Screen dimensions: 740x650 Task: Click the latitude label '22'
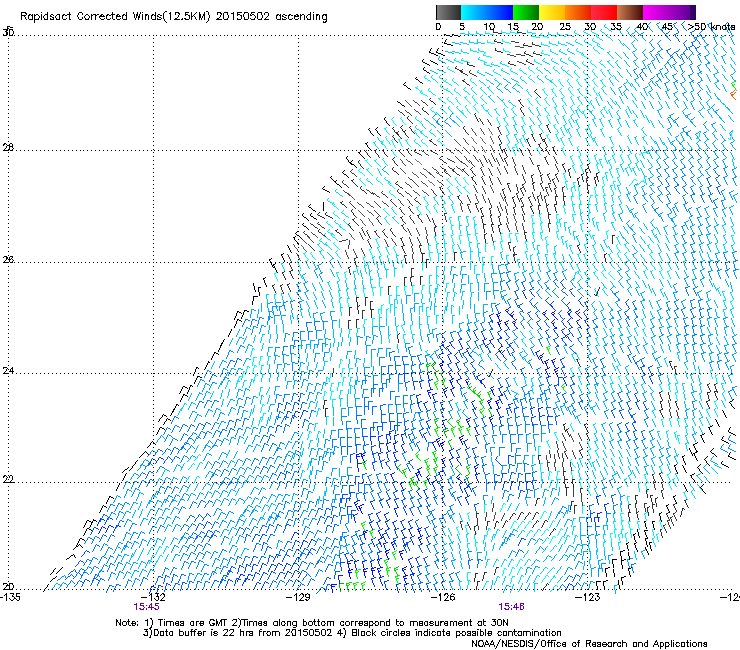tap(8, 479)
